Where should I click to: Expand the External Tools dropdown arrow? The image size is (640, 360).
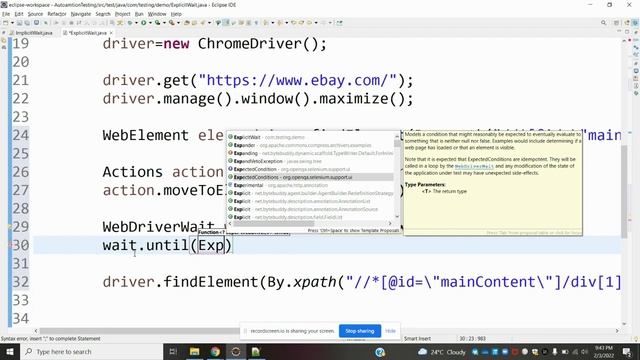click(x=178, y=23)
